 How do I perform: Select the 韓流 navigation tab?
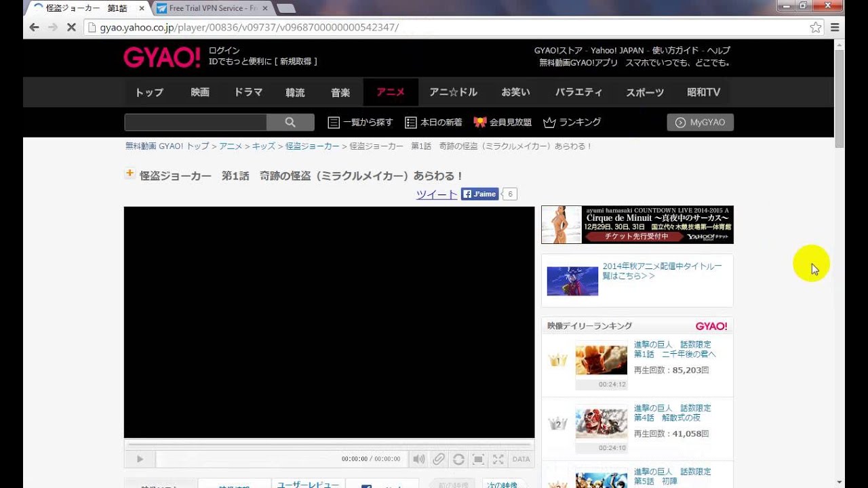click(x=295, y=92)
